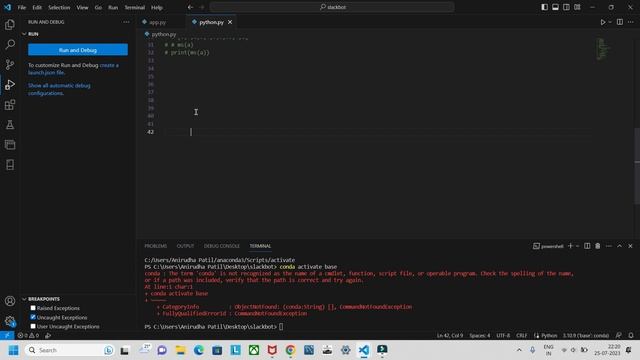Close the python.py tab
This screenshot has height=360, width=640.
(230, 22)
